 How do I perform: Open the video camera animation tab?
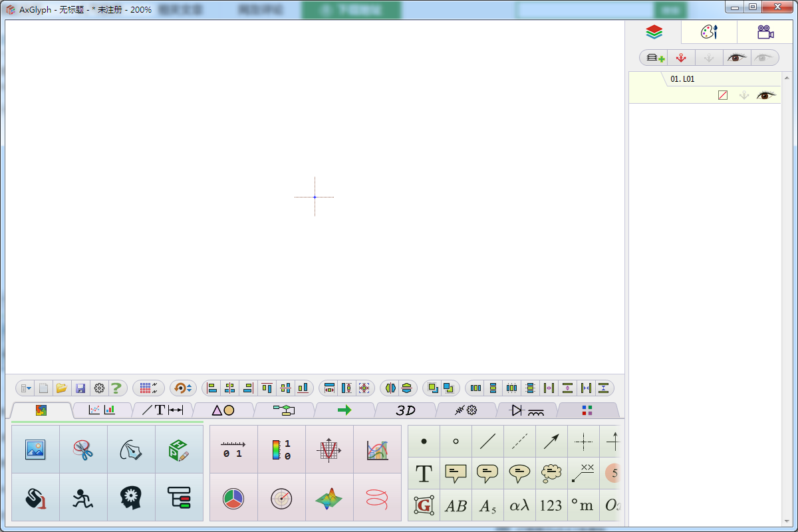click(x=765, y=32)
